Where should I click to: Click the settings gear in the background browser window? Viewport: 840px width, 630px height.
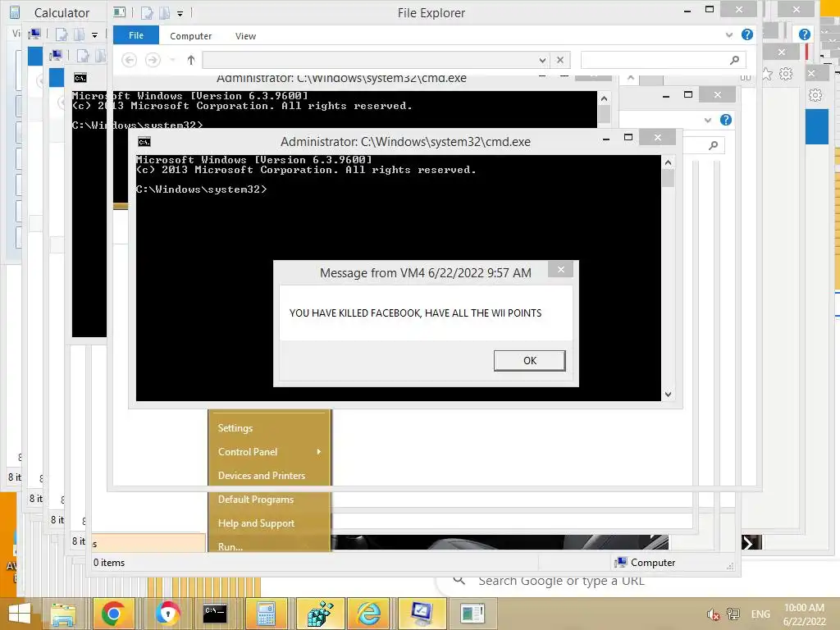point(786,74)
